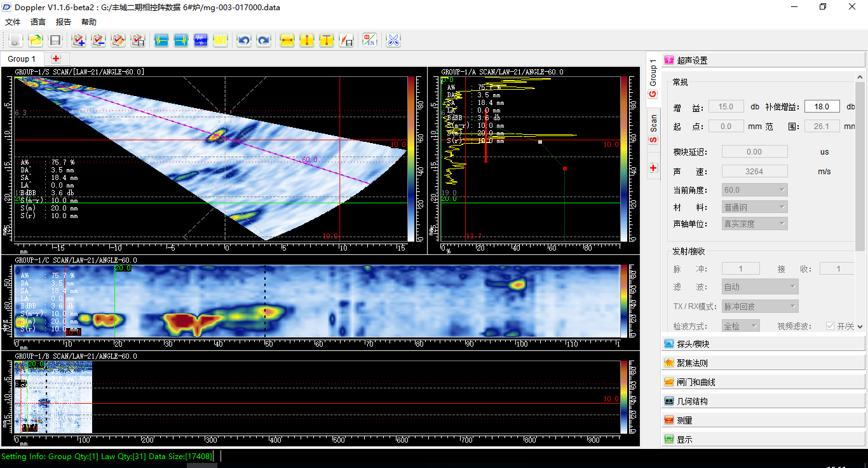Click the S-scan color palette bar
Screen dimensions: 868x468
coord(411,158)
